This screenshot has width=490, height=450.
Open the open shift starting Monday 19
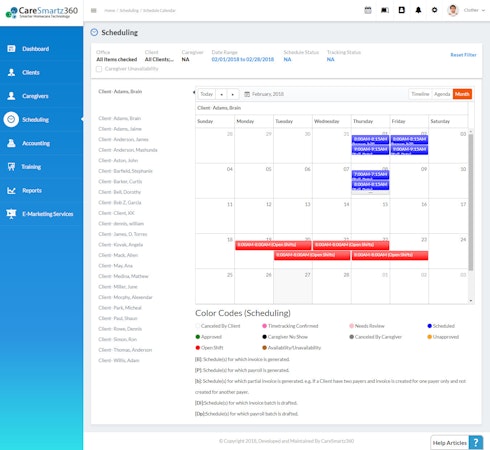coord(273,245)
